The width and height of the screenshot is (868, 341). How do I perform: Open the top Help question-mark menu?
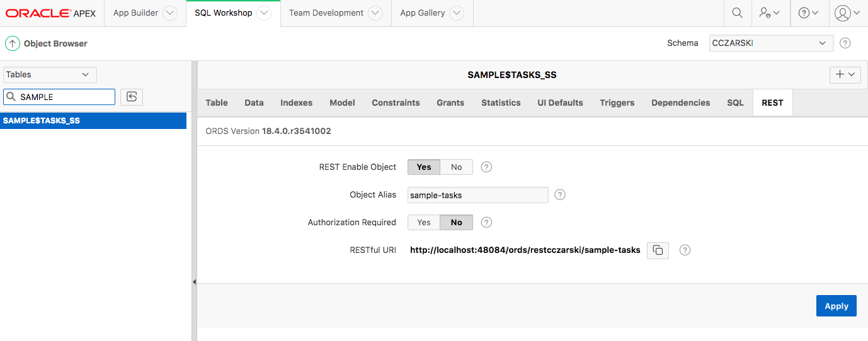pyautogui.click(x=808, y=13)
